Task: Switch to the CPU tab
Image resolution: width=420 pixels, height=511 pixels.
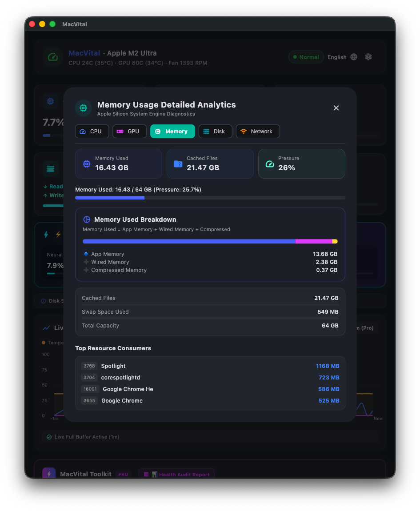Action: coord(92,132)
